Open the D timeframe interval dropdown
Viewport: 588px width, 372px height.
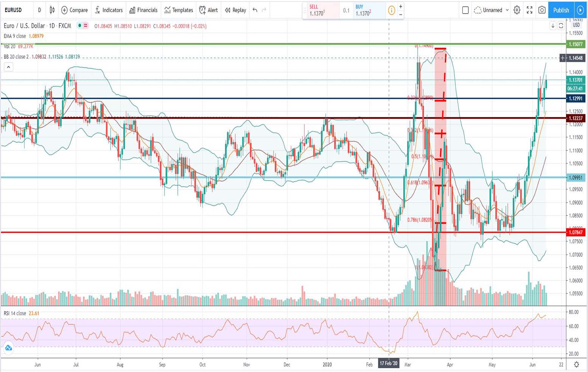click(39, 10)
